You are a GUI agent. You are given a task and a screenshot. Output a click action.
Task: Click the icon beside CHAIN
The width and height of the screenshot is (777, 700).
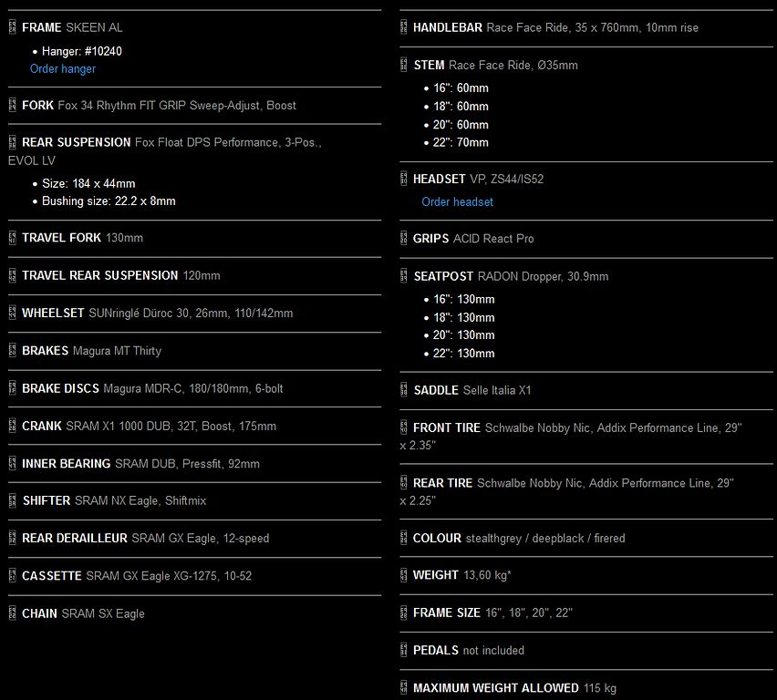pos(13,613)
